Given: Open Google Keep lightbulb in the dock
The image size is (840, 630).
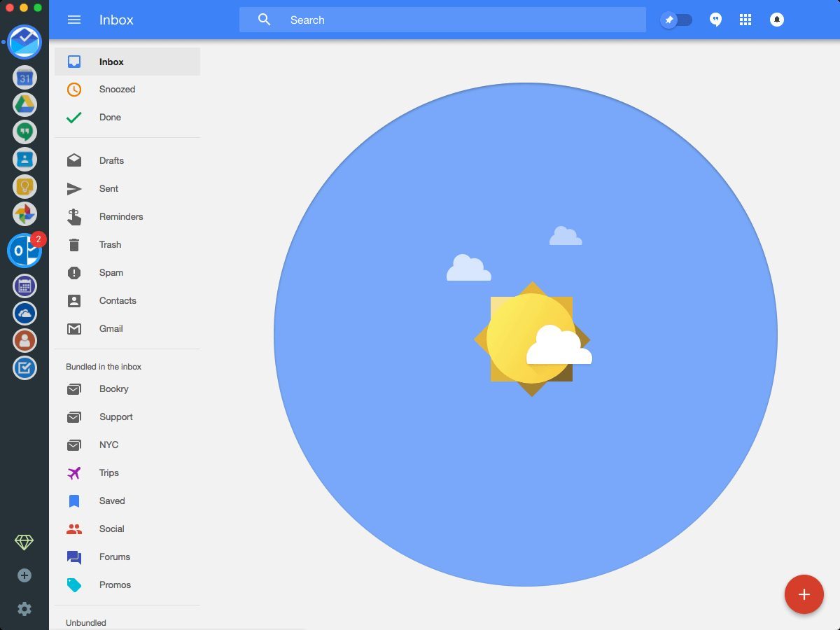Looking at the screenshot, I should coord(24,186).
